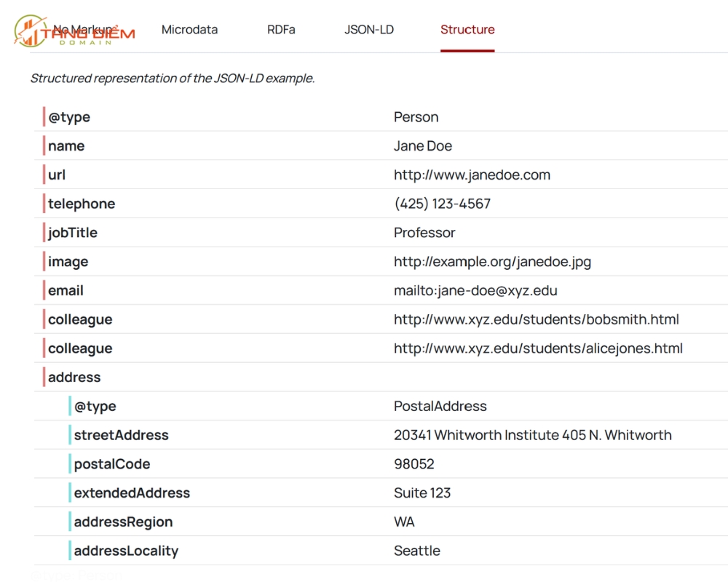Image resolution: width=728 pixels, height=582 pixels.
Task: Select the (425) 123-4567 value
Action: pos(443,204)
